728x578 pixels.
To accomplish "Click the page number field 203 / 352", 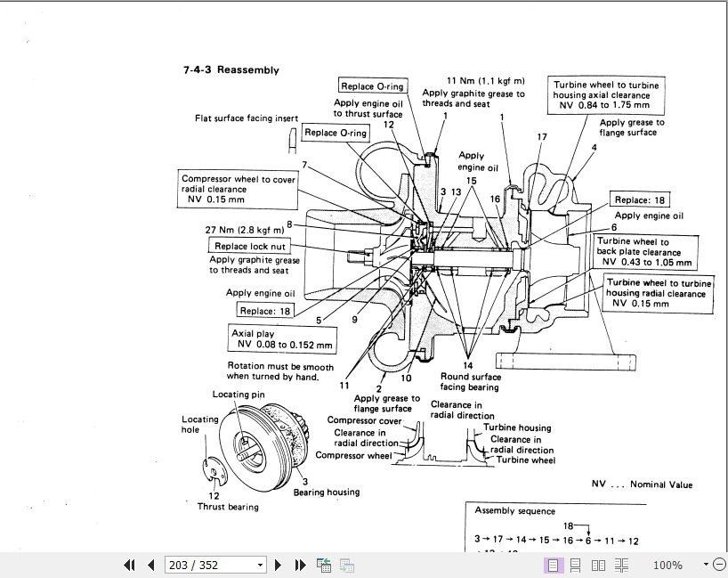I will (215, 565).
